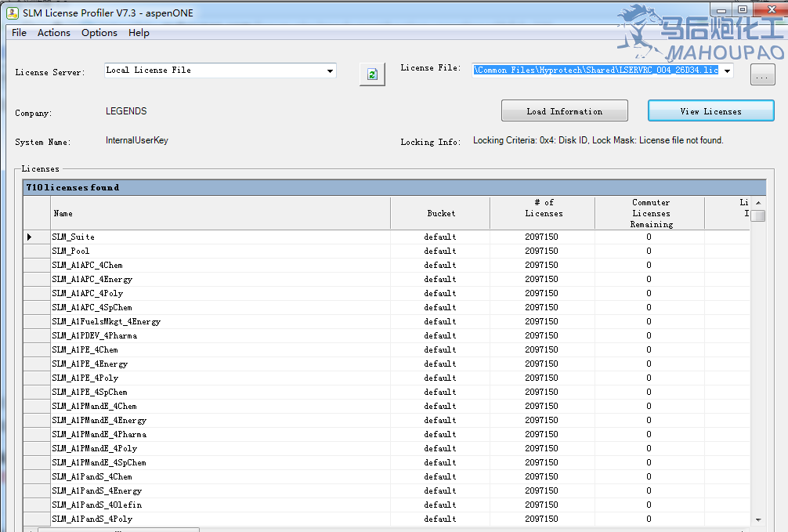Click the row selector cell beside SLM_A1PE_4Poly
Image resolution: width=788 pixels, height=532 pixels.
tap(37, 378)
